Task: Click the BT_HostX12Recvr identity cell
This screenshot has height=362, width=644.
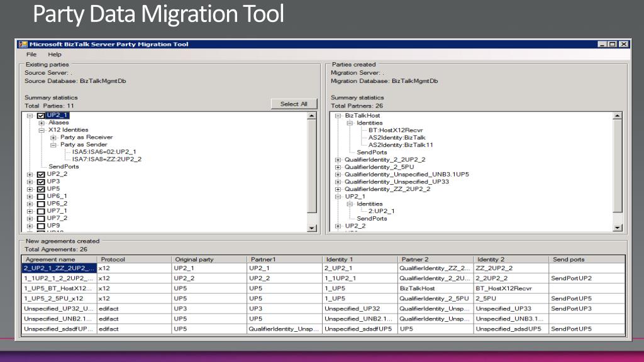Action: [511, 288]
